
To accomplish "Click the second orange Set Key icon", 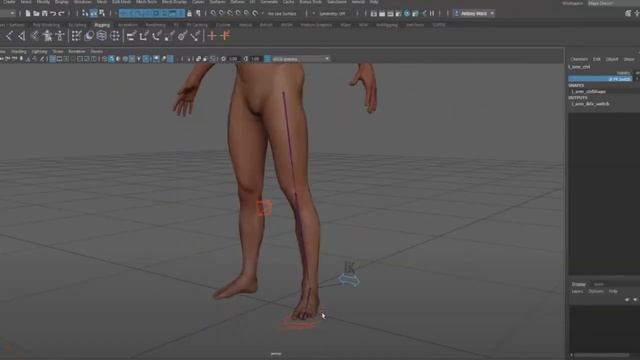I will tap(225, 36).
